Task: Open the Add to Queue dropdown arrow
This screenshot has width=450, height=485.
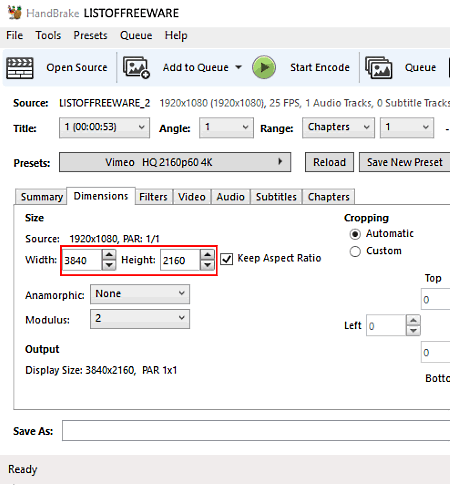Action: click(238, 67)
